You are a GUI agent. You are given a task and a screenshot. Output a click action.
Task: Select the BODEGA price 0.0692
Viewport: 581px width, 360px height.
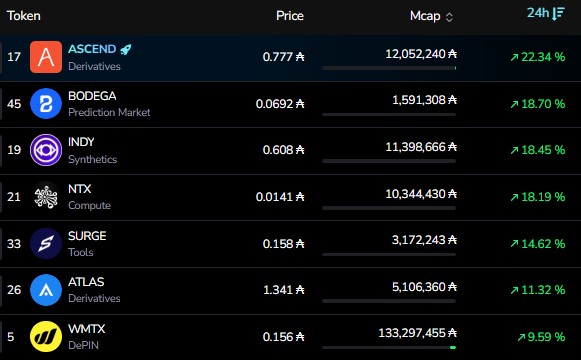(280, 104)
